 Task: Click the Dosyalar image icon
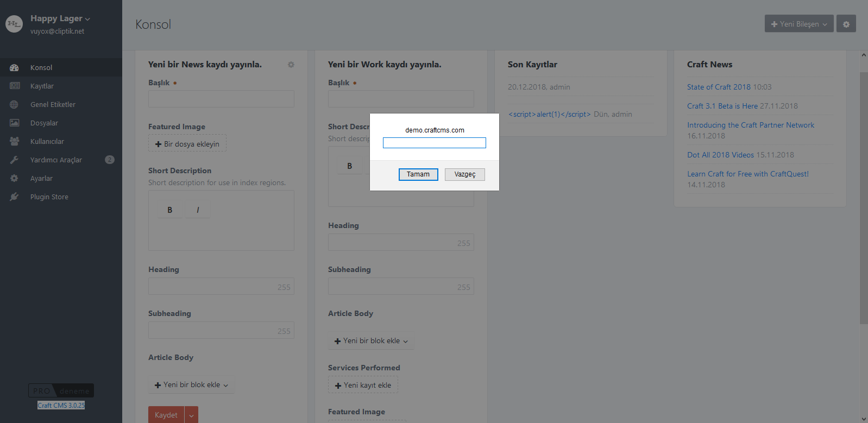click(x=14, y=123)
